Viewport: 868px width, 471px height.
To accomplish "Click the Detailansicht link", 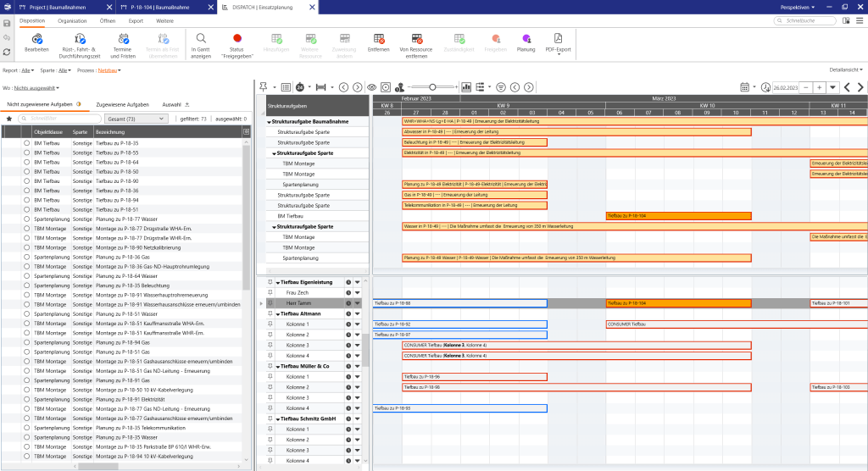I will [x=846, y=69].
